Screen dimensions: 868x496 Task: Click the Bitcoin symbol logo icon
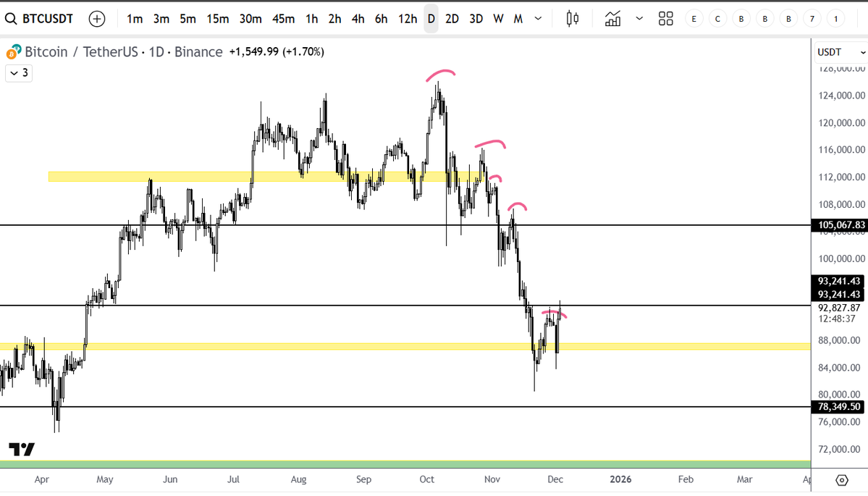(13, 52)
